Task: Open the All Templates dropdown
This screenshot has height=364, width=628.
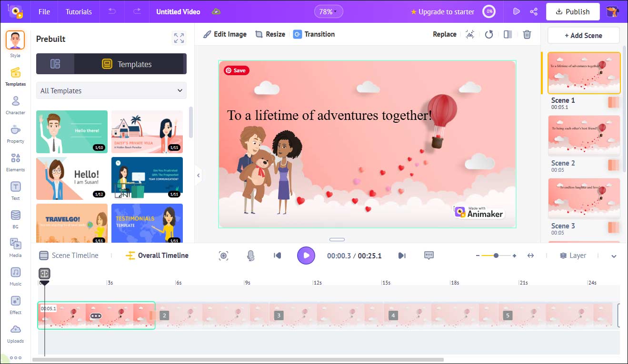Action: point(110,90)
